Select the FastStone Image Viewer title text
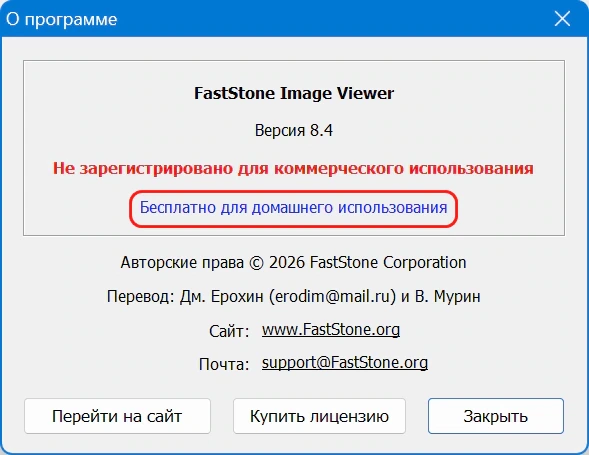589x455 pixels. tap(294, 93)
